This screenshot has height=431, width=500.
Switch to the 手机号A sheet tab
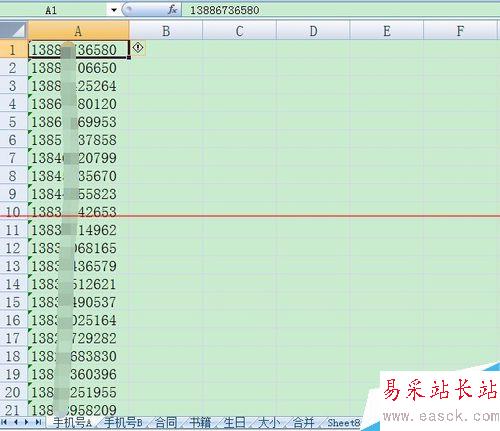(72, 423)
